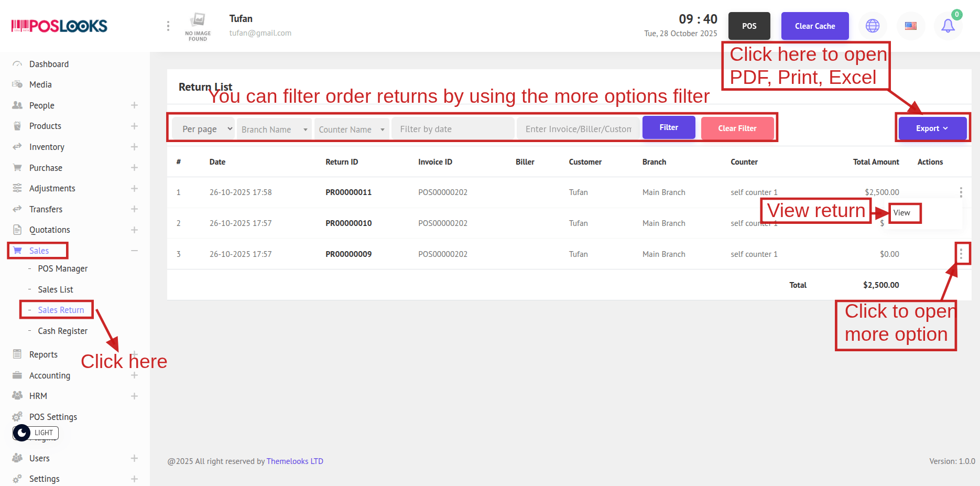This screenshot has width=980, height=486.
Task: Click the user profile image placeholder
Action: [198, 26]
